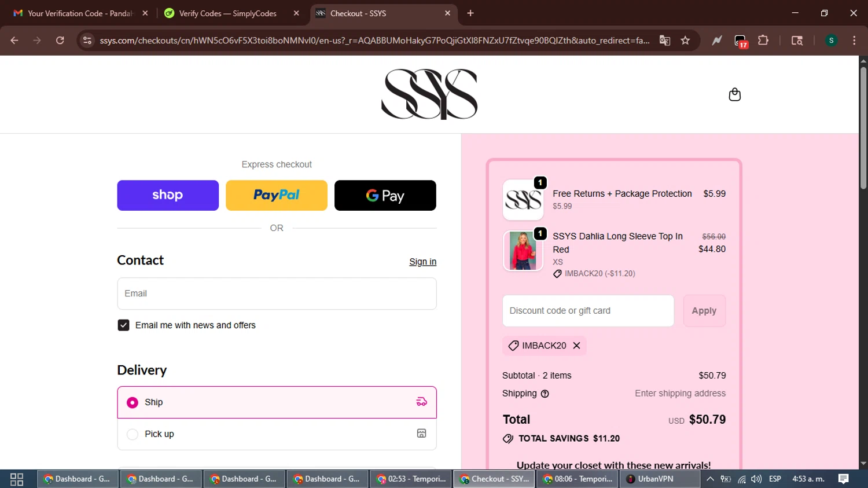
Task: Click the shipping truck icon
Action: click(x=422, y=402)
